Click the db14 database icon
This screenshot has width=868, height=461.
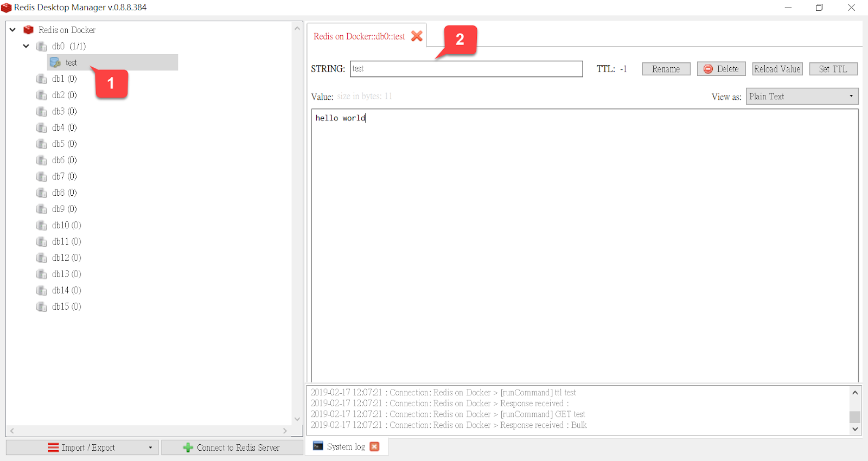click(42, 290)
